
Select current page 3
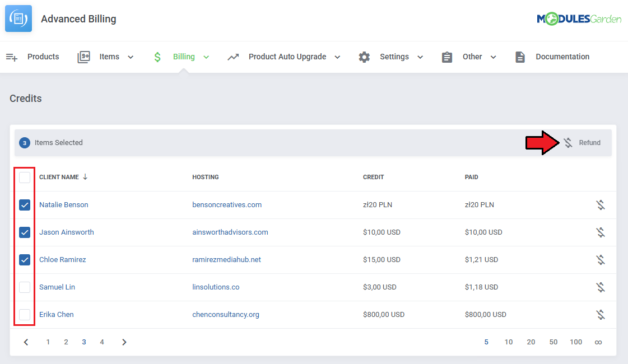click(84, 342)
